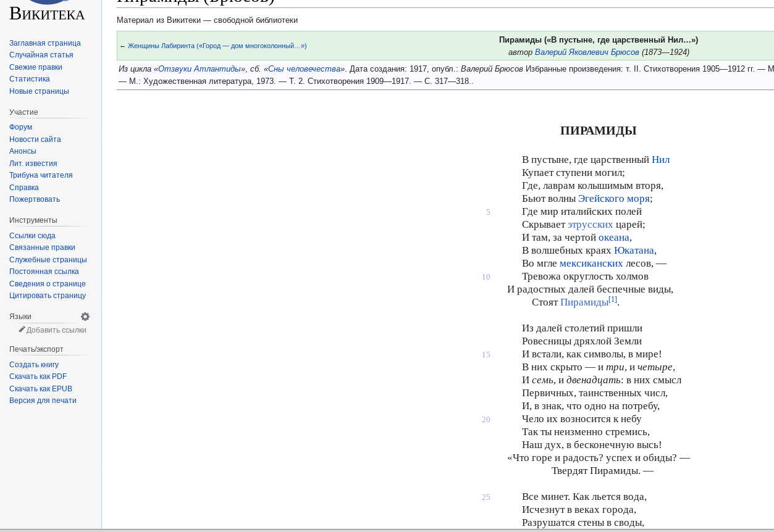Image resolution: width=774 pixels, height=532 pixels.
Task: Open Версия для печати
Action: pyautogui.click(x=43, y=401)
